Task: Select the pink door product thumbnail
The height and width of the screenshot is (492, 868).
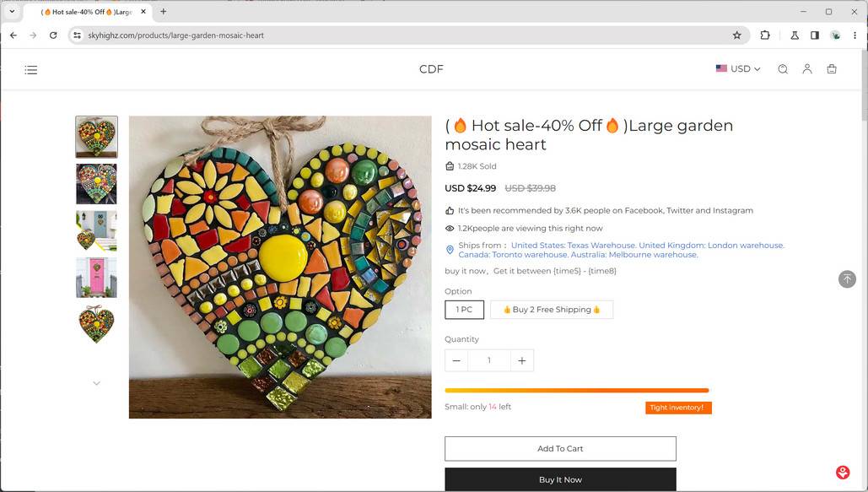Action: click(96, 278)
